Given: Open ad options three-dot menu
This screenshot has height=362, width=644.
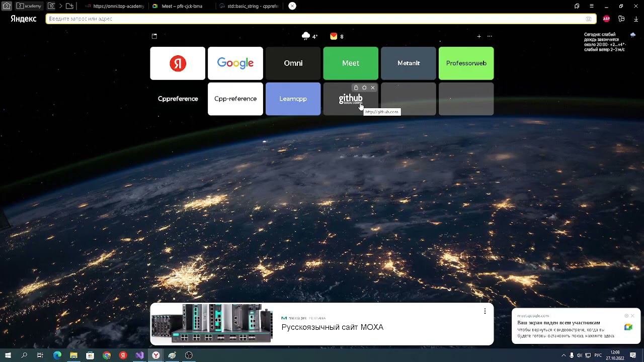Looking at the screenshot, I should click(485, 311).
